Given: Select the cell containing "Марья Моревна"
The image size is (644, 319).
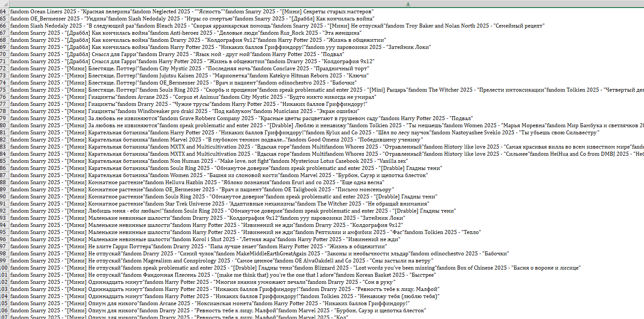Looking at the screenshot, I should [x=326, y=125].
